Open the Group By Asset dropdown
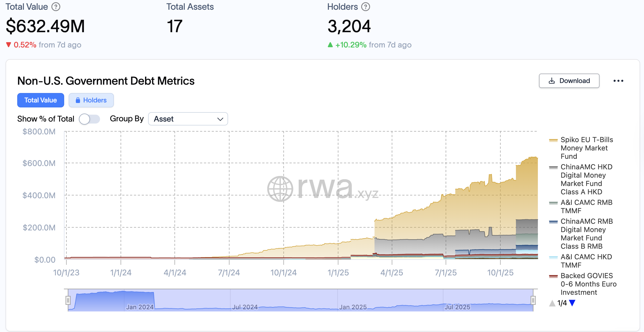This screenshot has height=332, width=644. 188,119
